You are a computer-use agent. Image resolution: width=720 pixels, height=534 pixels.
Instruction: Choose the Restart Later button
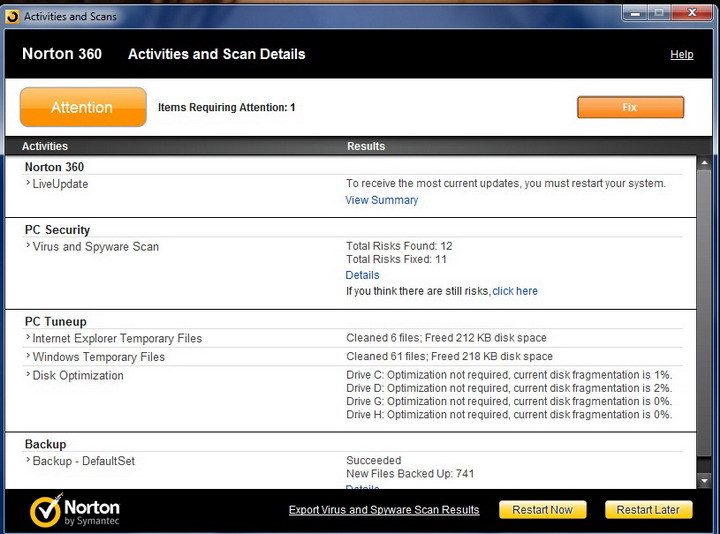coord(648,510)
